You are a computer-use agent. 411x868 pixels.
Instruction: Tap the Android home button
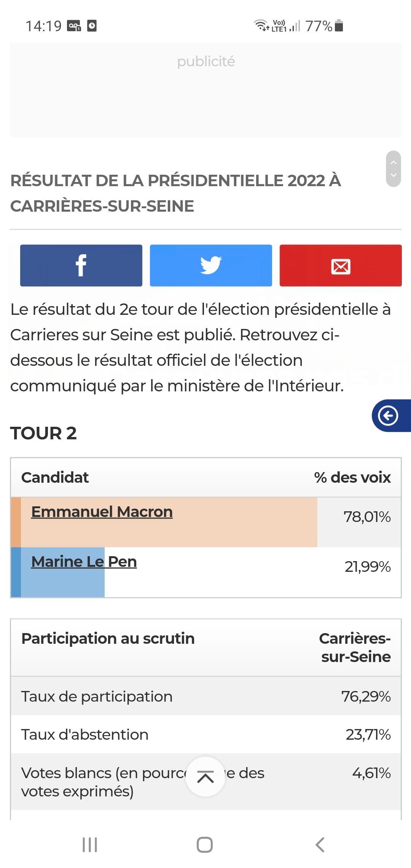[x=205, y=844]
